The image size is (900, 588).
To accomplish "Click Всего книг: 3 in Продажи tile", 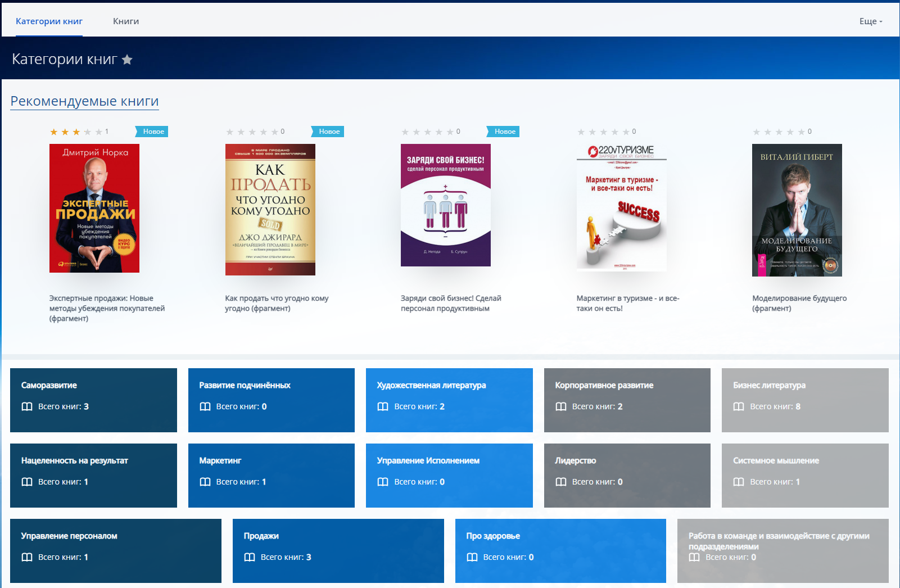I will point(286,557).
